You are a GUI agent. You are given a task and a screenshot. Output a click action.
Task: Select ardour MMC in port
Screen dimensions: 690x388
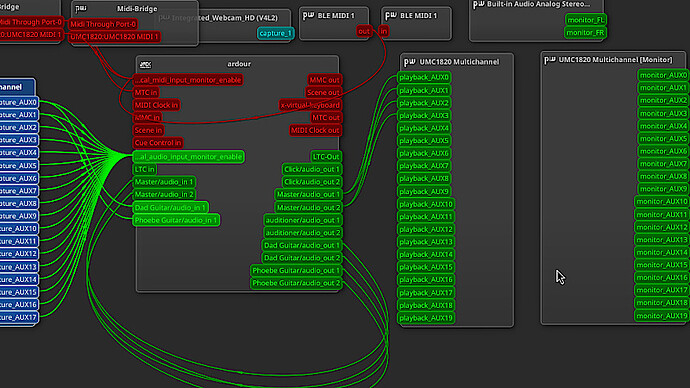click(147, 117)
